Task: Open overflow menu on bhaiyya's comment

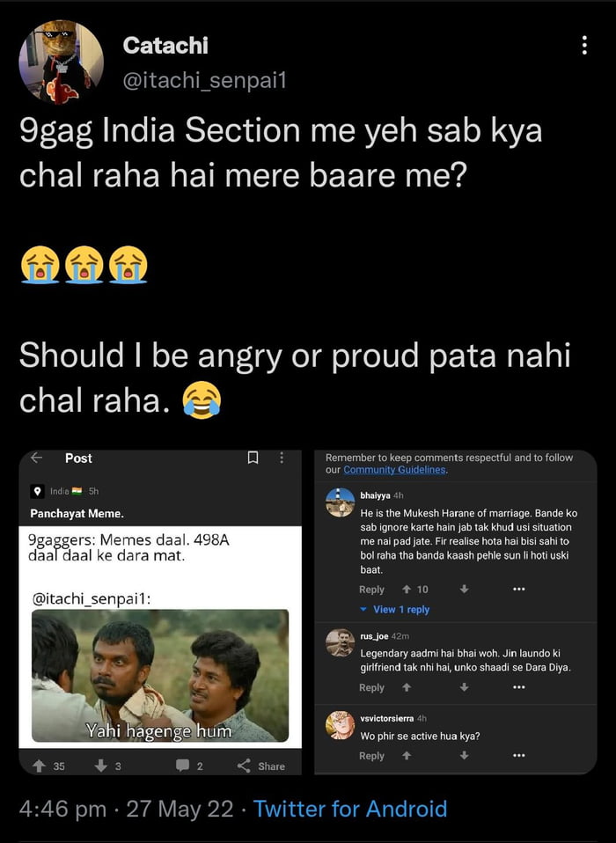Action: [518, 589]
